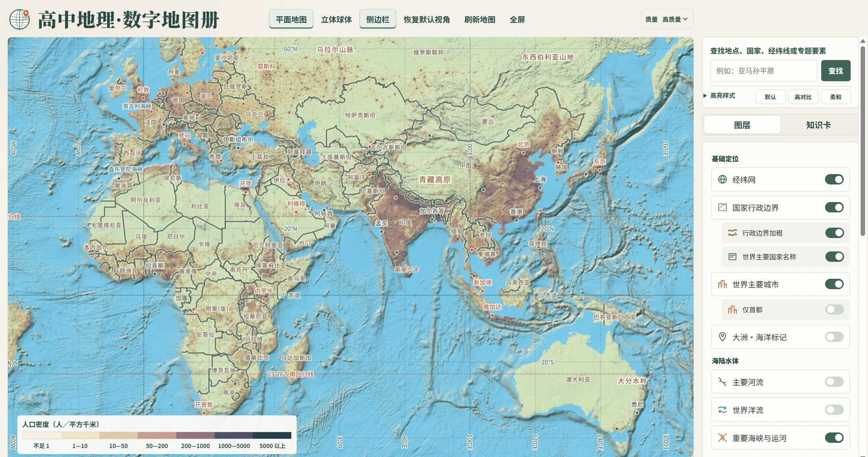Open the 质量 高质量 dropdown
The width and height of the screenshot is (868, 457).
pos(667,19)
